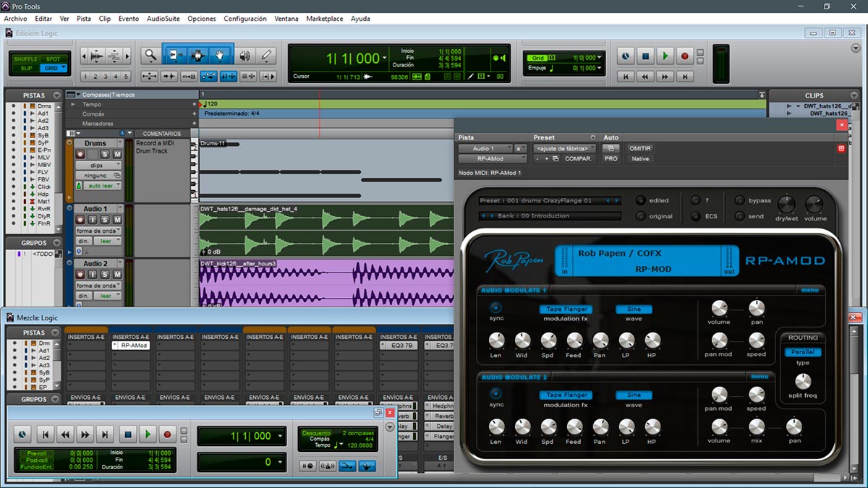
Task: Enable Shuffle edit mode
Action: 25,59
